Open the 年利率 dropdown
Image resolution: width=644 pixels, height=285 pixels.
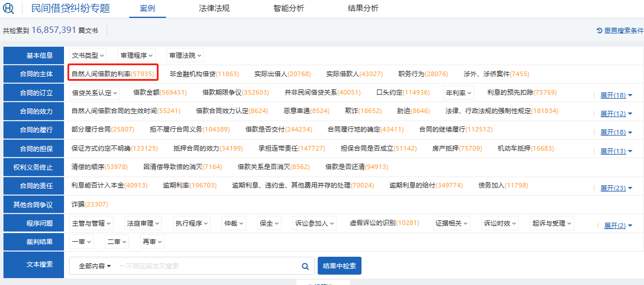(458, 92)
